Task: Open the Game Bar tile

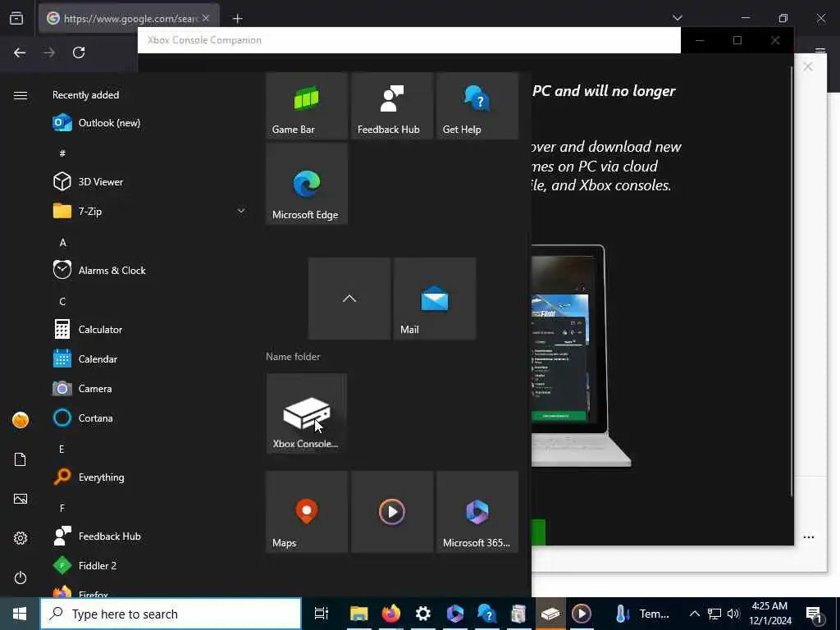Action: click(x=307, y=106)
